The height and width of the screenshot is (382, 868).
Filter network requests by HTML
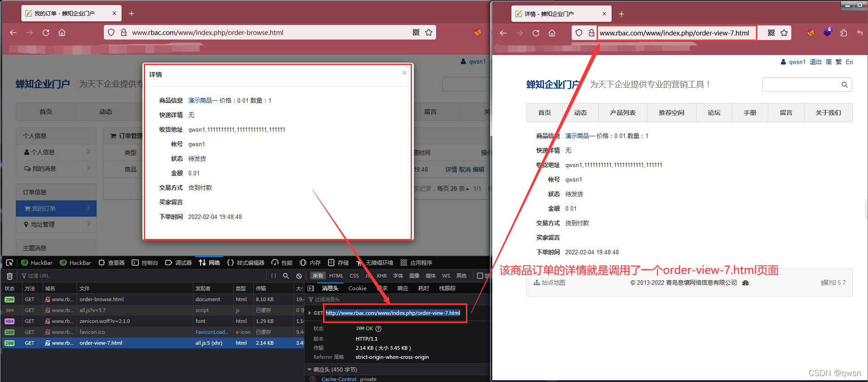pyautogui.click(x=336, y=276)
